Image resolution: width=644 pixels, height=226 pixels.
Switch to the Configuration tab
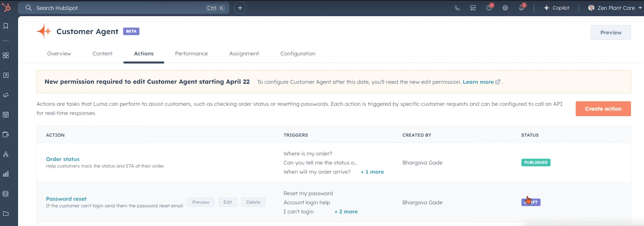pyautogui.click(x=298, y=54)
